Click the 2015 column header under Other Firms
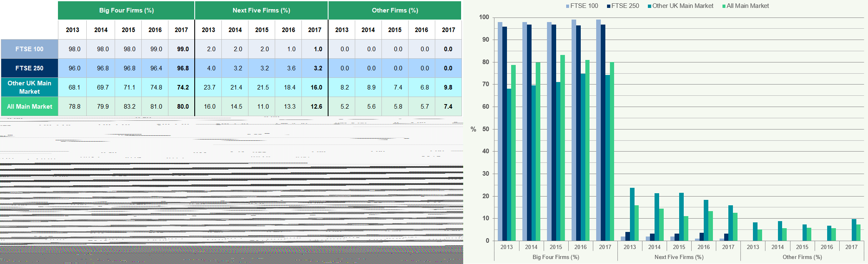 (395, 30)
